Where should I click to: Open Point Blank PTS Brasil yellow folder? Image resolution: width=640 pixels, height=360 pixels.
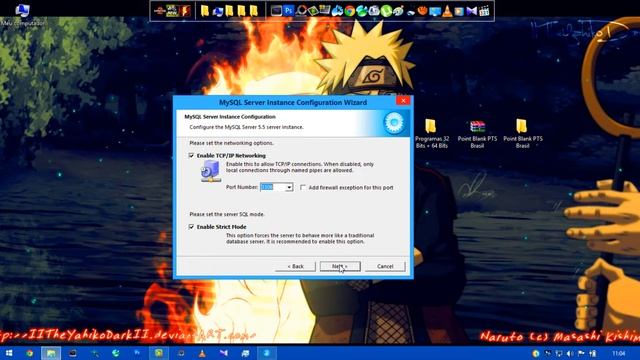523,134
